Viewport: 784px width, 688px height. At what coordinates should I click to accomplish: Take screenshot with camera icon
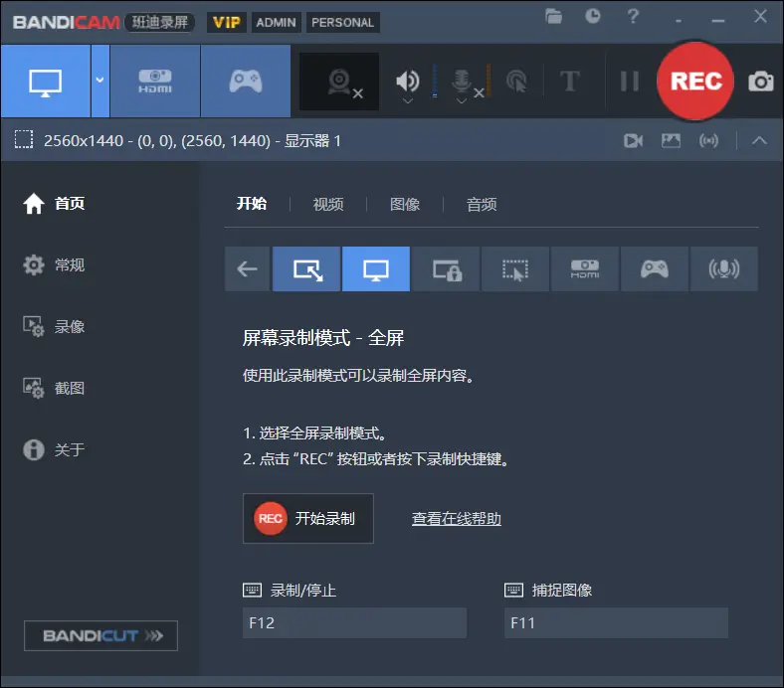pyautogui.click(x=760, y=81)
